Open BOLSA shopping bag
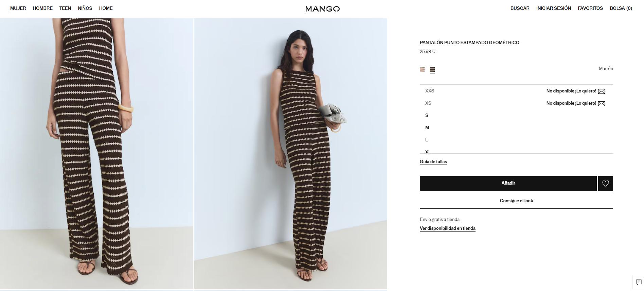Viewport: 644px width, 291px height. tap(621, 8)
